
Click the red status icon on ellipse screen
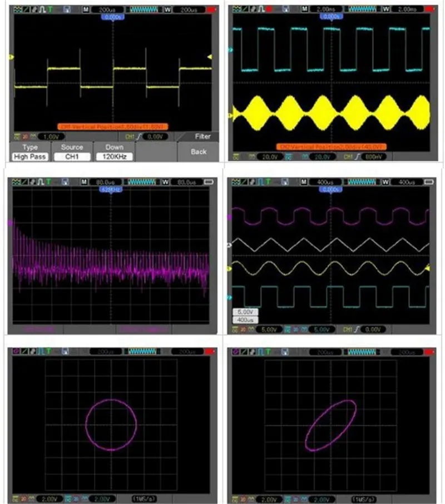click(x=429, y=352)
